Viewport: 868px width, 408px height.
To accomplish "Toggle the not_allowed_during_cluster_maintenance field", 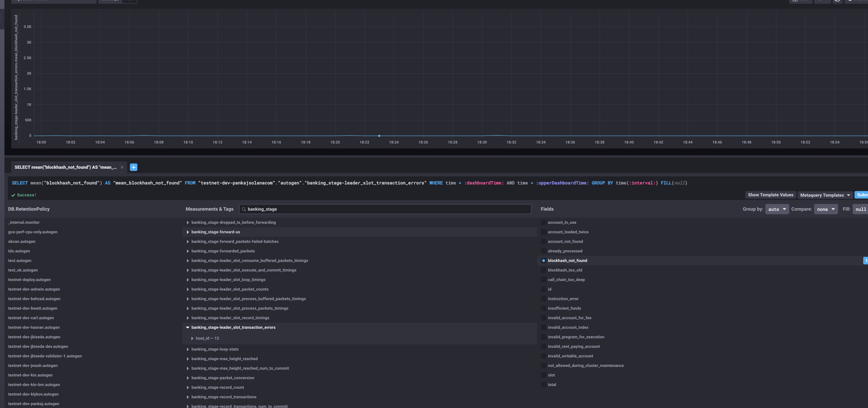I will coord(543,366).
